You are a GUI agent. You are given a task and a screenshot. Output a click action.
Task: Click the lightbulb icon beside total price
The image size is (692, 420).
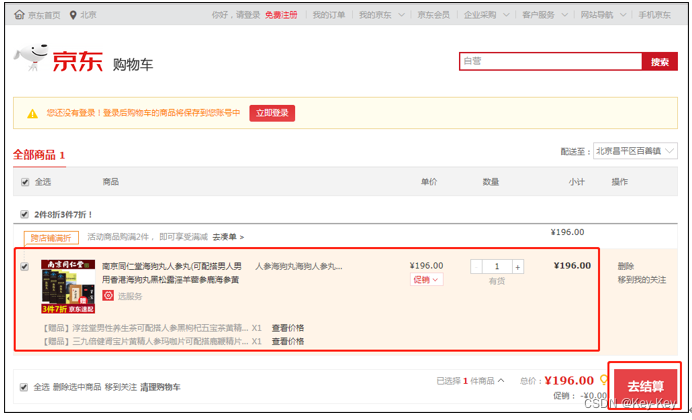coord(604,380)
